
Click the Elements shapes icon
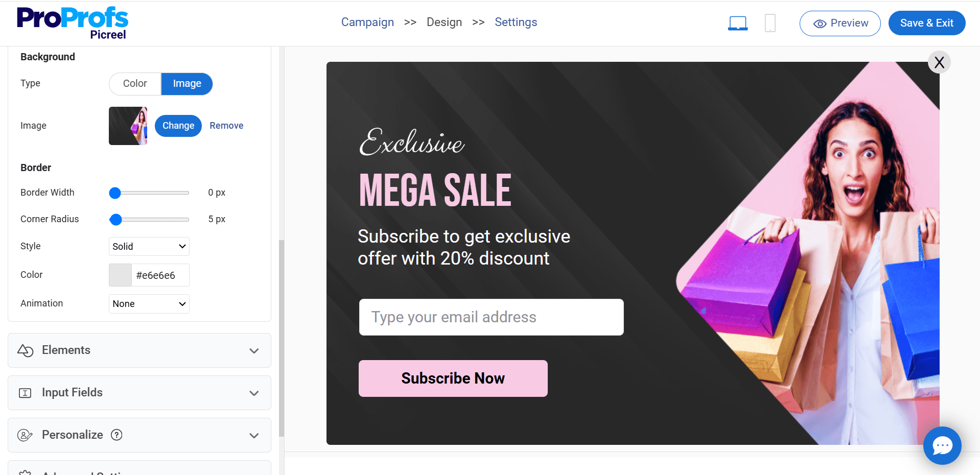(x=25, y=350)
